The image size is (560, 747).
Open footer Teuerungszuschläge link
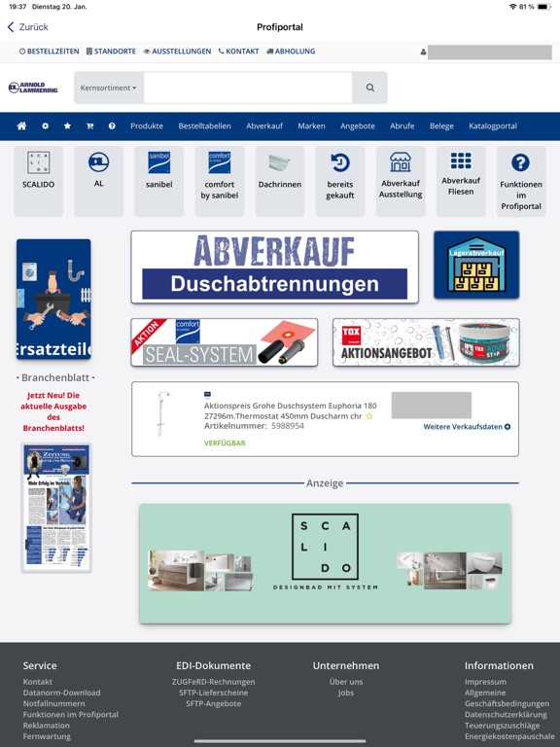click(503, 726)
